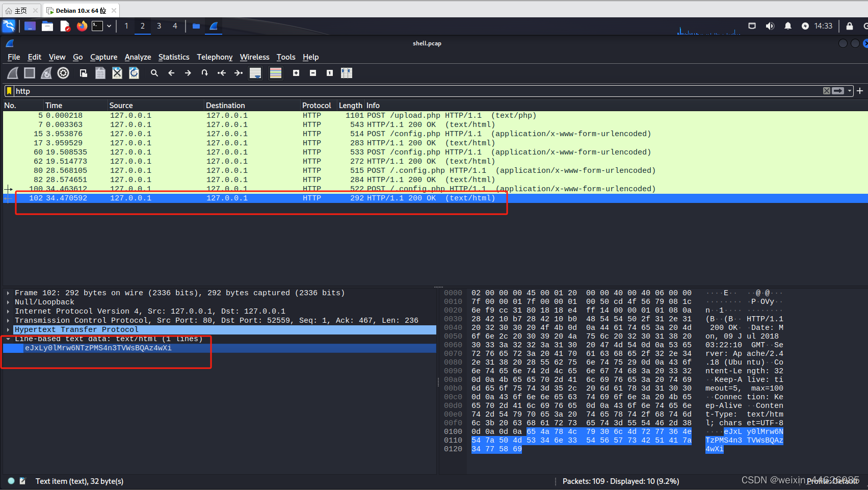Expand the Transmission Control Protocol details
The height and width of the screenshot is (490, 868).
click(x=8, y=320)
